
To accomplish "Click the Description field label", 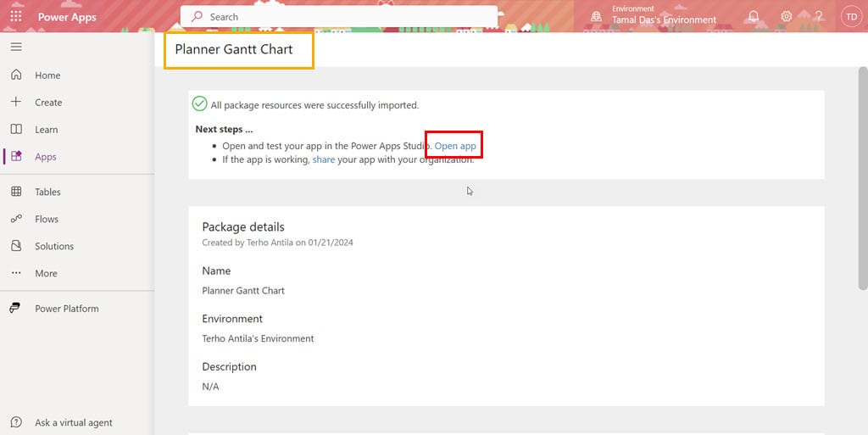I will pos(229,367).
